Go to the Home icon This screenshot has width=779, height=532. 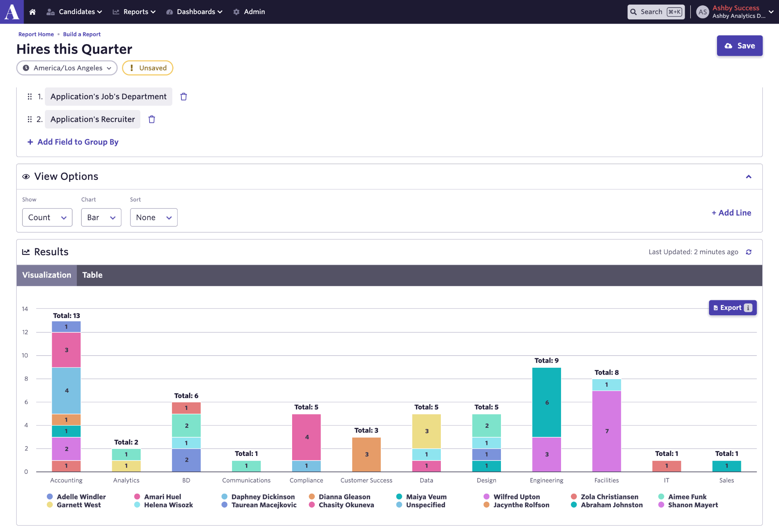[32, 12]
